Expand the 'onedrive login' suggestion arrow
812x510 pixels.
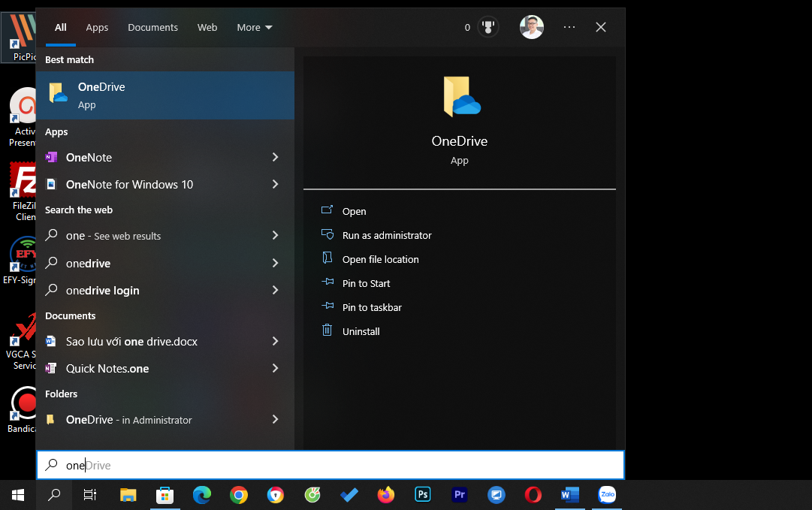(x=276, y=290)
